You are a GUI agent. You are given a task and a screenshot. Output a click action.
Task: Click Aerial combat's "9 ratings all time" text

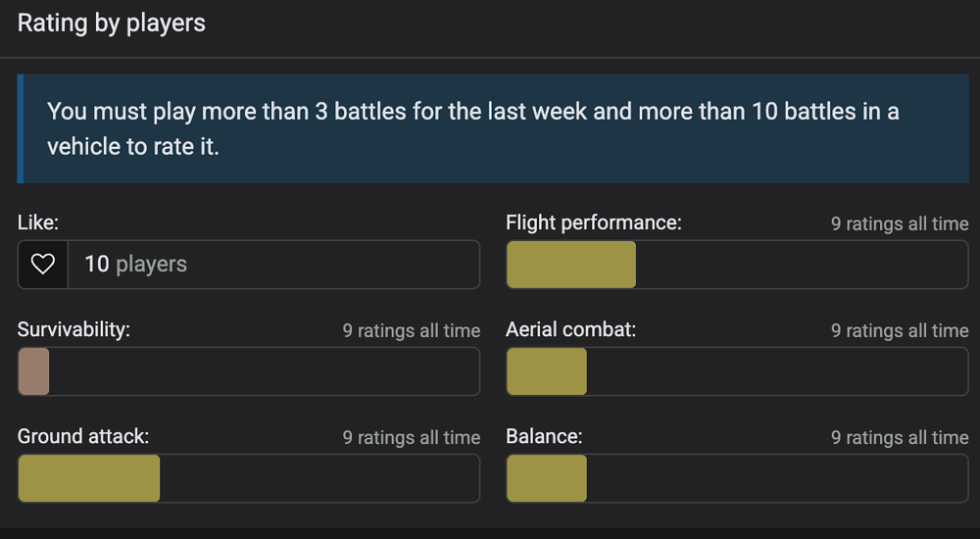900,331
